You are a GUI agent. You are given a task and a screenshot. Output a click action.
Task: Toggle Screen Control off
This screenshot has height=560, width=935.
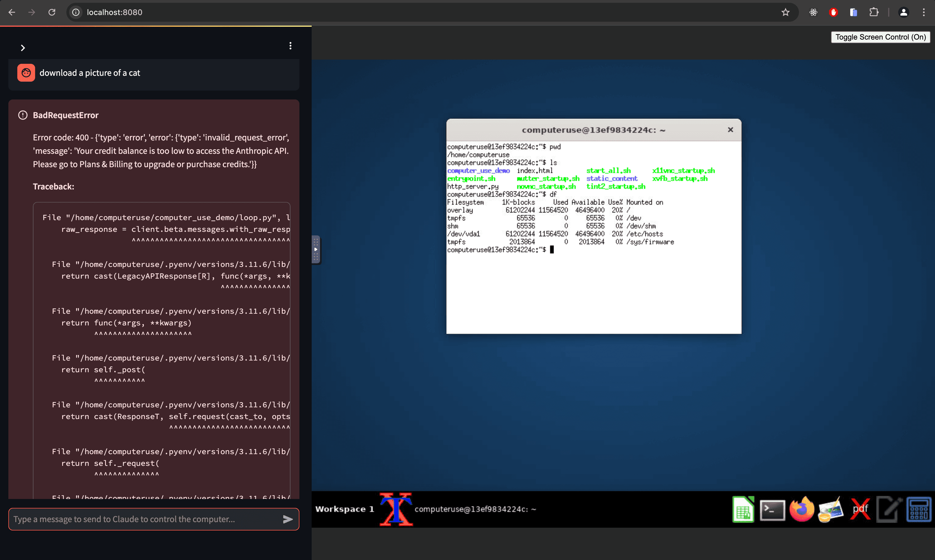coord(880,36)
